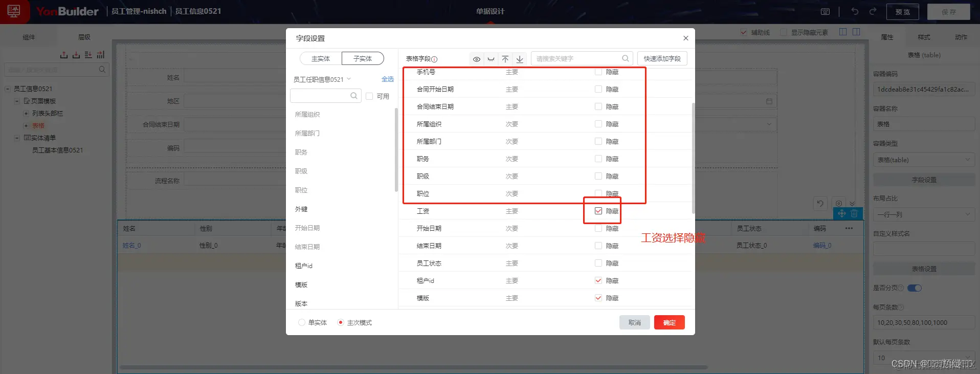Click the 确定 button
The image size is (980, 374).
[669, 322]
